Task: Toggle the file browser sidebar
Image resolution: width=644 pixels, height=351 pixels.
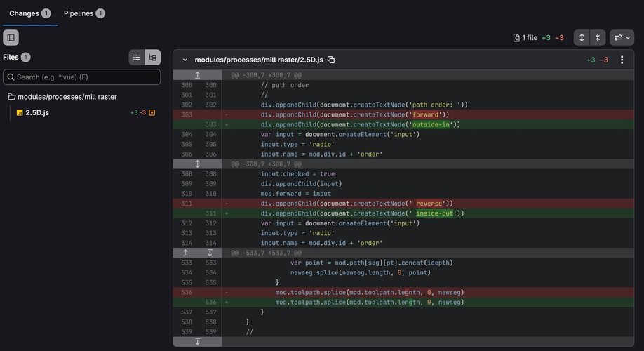Action: click(11, 37)
